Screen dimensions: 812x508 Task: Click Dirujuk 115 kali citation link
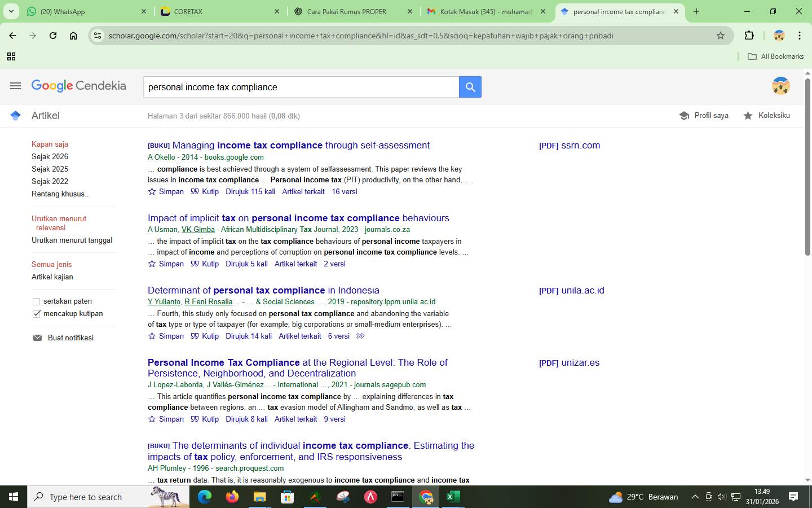250,191
